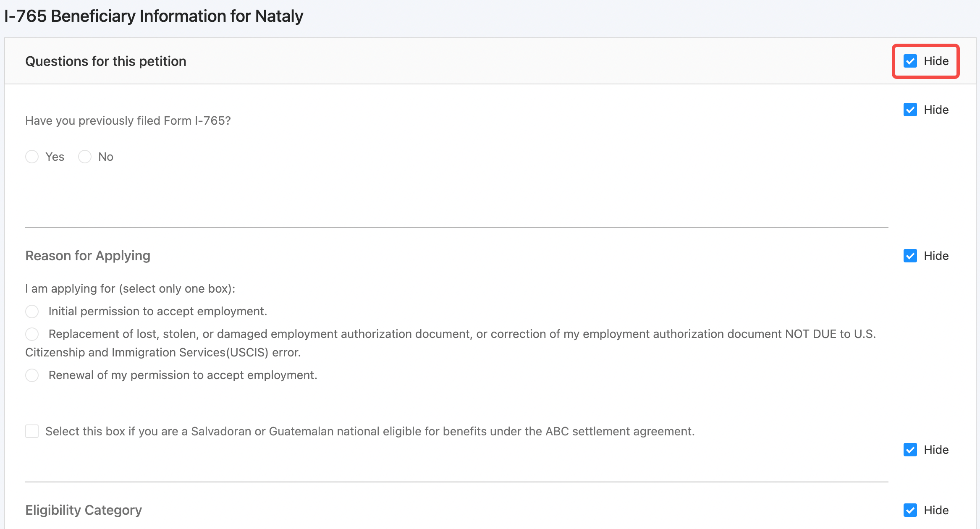
Task: Click 'I am applying for (select only one box):' text
Action: (x=130, y=289)
